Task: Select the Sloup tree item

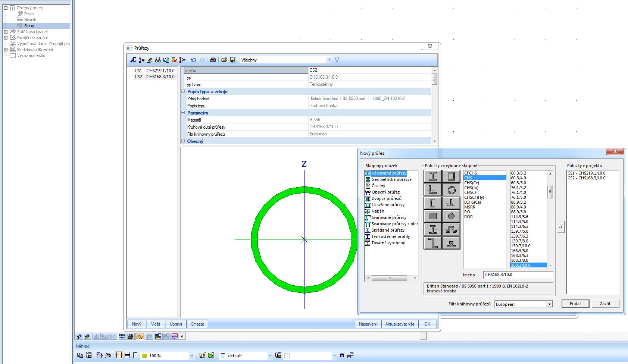Action: coord(29,26)
